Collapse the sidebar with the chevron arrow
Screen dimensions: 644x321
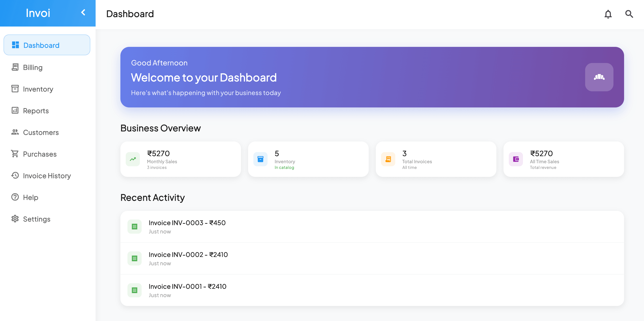83,12
